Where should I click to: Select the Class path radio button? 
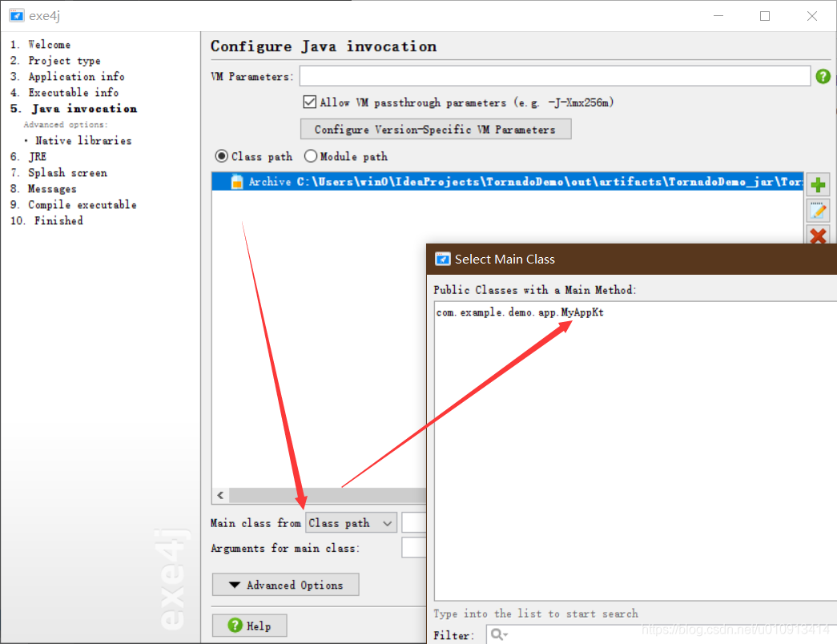(222, 156)
